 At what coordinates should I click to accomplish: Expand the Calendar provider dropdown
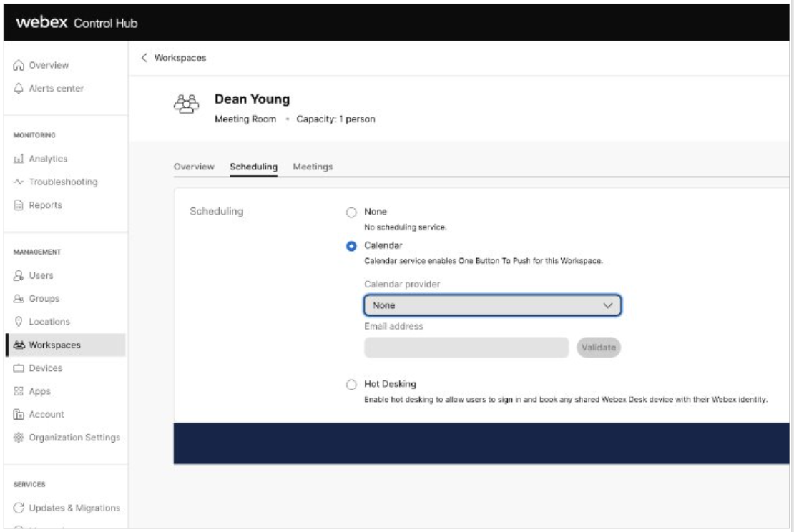tap(491, 305)
